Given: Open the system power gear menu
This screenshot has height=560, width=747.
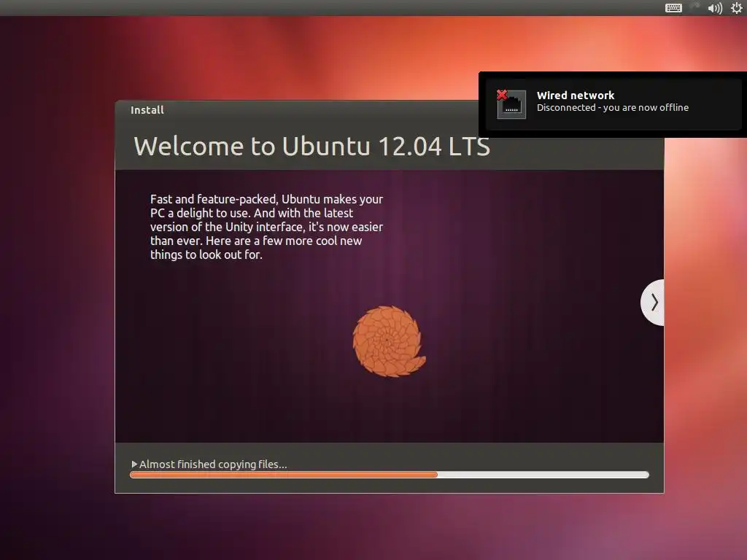Looking at the screenshot, I should click(x=736, y=7).
